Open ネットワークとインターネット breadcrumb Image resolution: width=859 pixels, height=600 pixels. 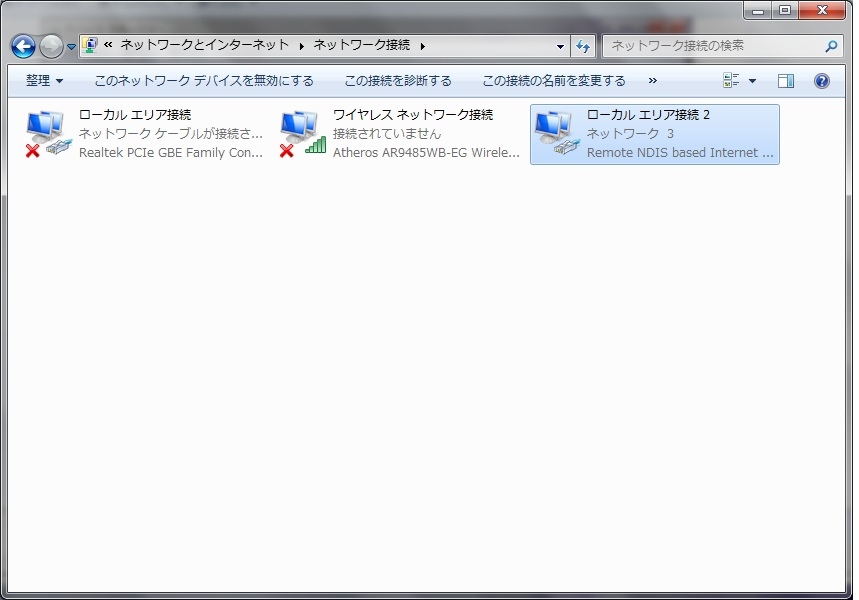coord(204,45)
